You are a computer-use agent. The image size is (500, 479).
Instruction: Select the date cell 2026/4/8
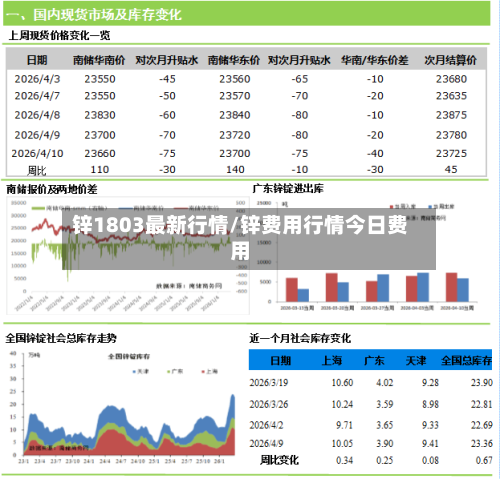[37, 115]
